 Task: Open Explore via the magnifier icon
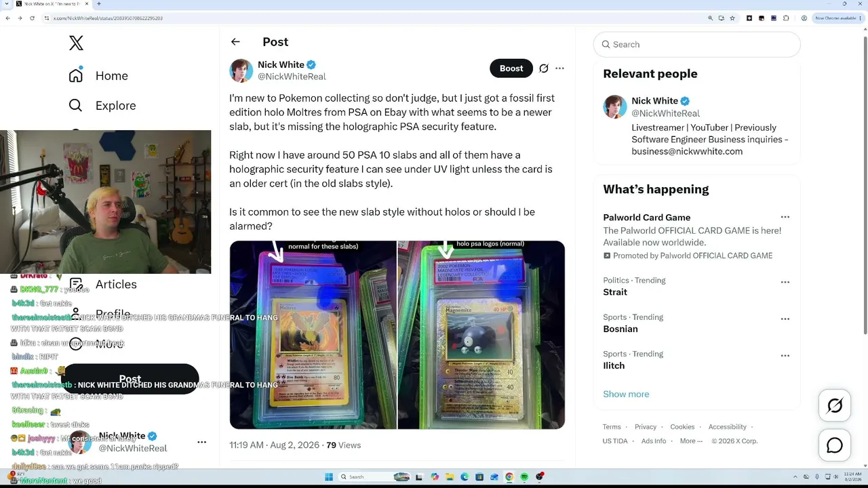[x=75, y=106]
